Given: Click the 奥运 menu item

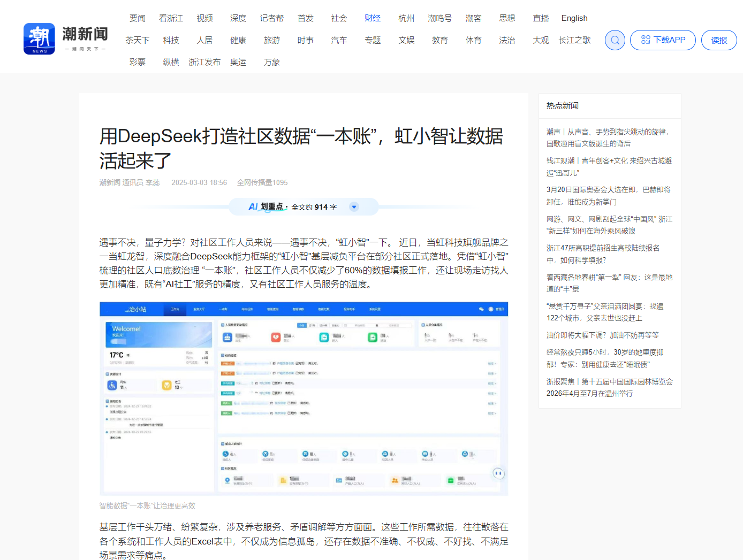Looking at the screenshot, I should click(x=238, y=62).
